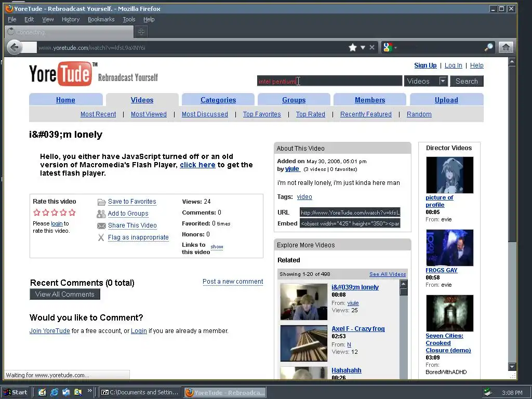Open the FROGS GAY video thumbnail

(449, 248)
